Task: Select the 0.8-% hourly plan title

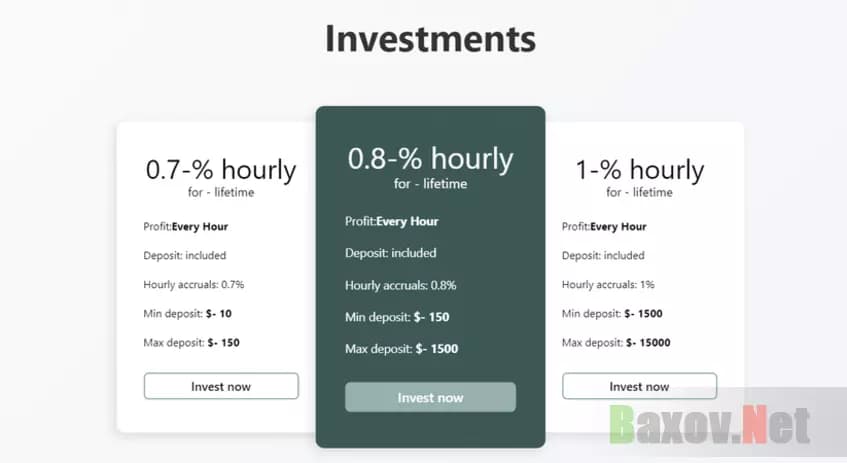Action: pyautogui.click(x=430, y=158)
